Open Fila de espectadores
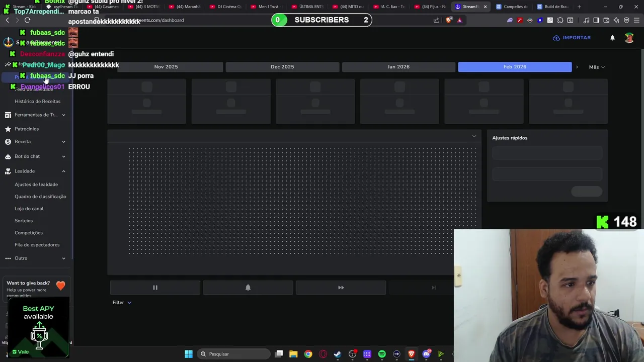644x362 pixels. [x=37, y=245]
